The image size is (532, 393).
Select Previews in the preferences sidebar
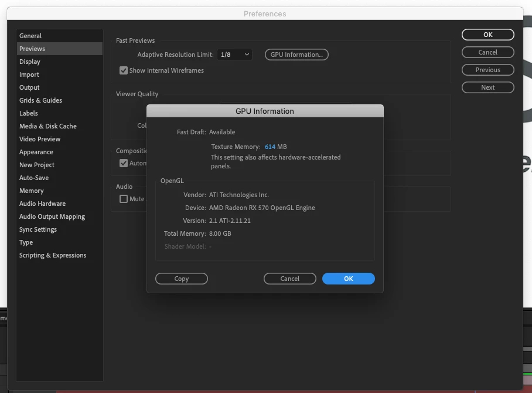59,49
